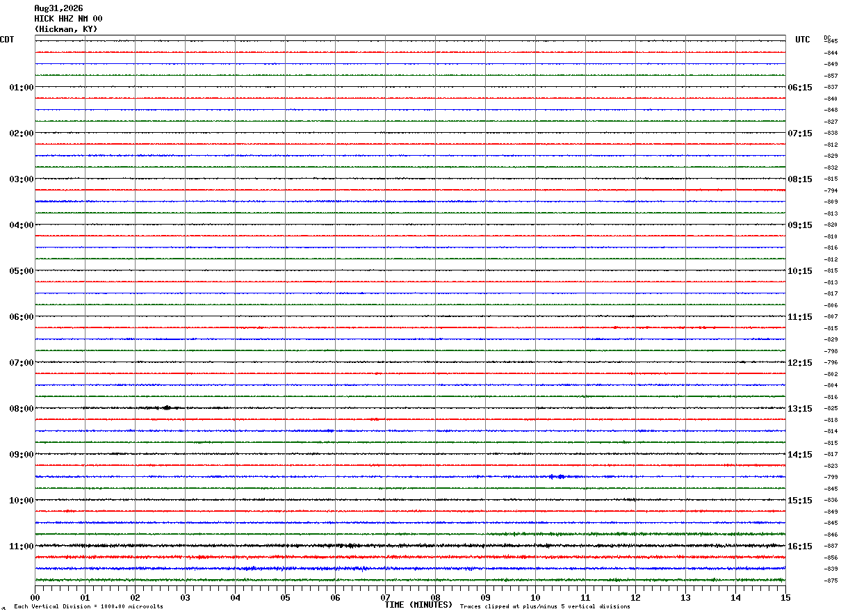The width and height of the screenshot is (841, 616).
Task: Click the vertical division microvolts scale note
Action: coord(88,607)
